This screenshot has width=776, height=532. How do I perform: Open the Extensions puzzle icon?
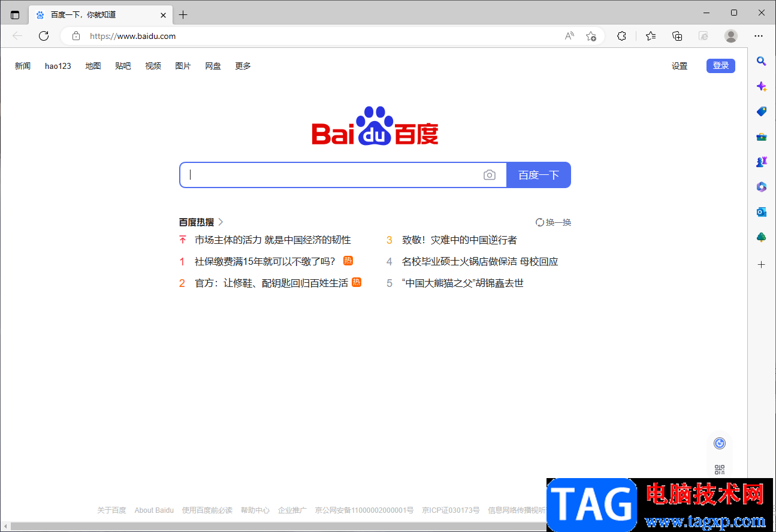(x=622, y=36)
